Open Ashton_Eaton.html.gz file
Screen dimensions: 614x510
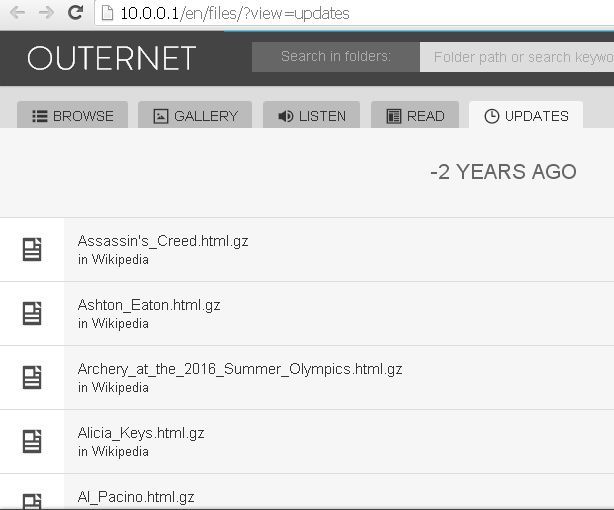149,305
